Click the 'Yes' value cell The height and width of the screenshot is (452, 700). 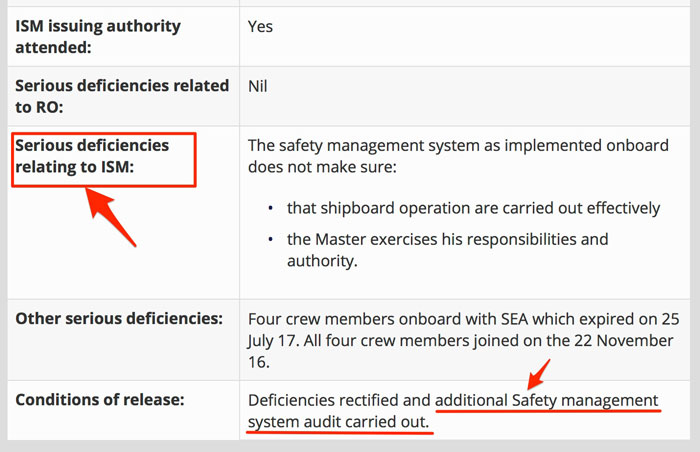coord(261,27)
